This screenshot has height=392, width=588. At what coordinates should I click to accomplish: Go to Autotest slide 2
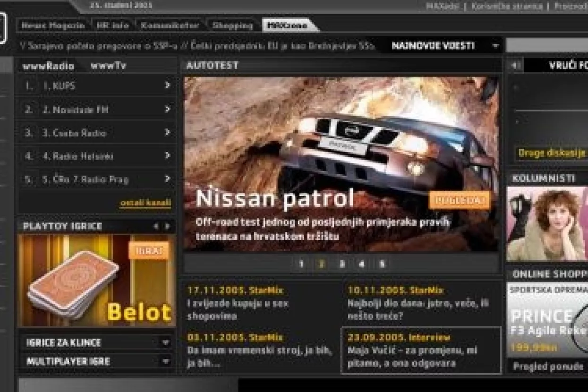click(322, 264)
